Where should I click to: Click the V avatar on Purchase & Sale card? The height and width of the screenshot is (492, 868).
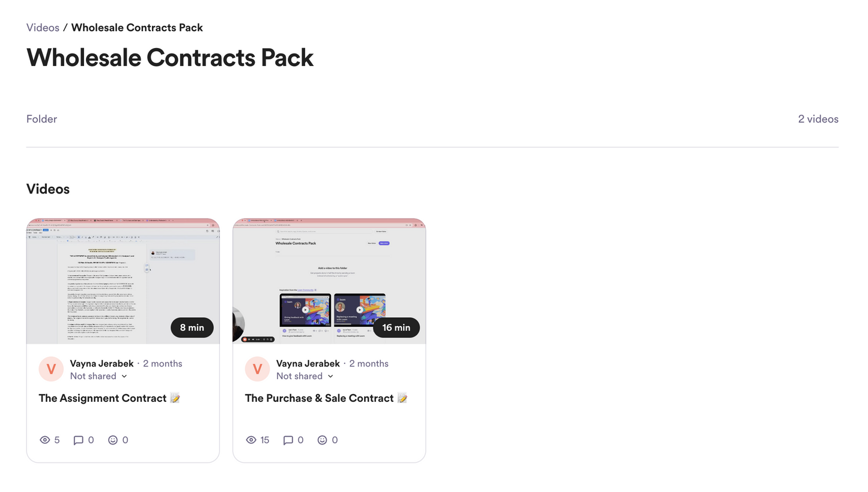tap(257, 369)
